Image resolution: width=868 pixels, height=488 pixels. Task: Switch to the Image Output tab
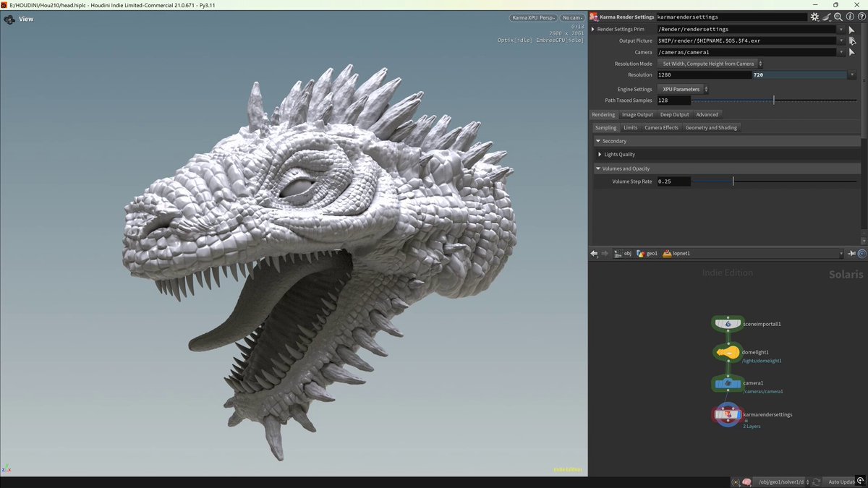click(x=637, y=114)
